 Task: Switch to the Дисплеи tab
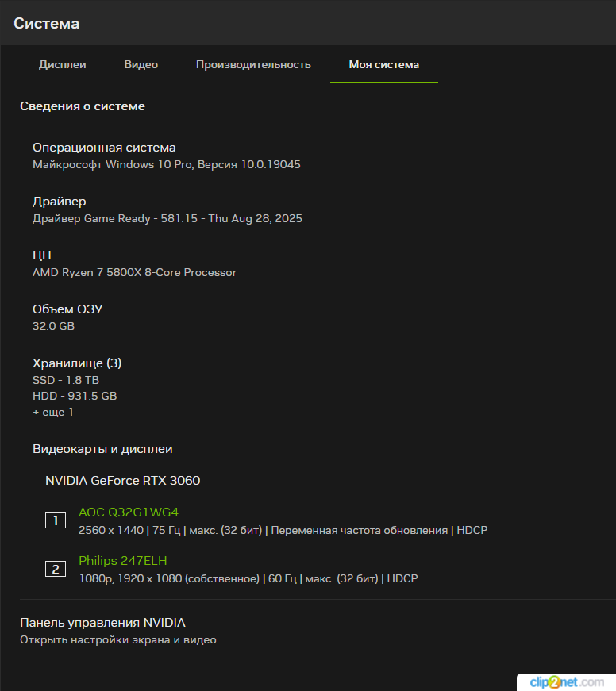[62, 65]
